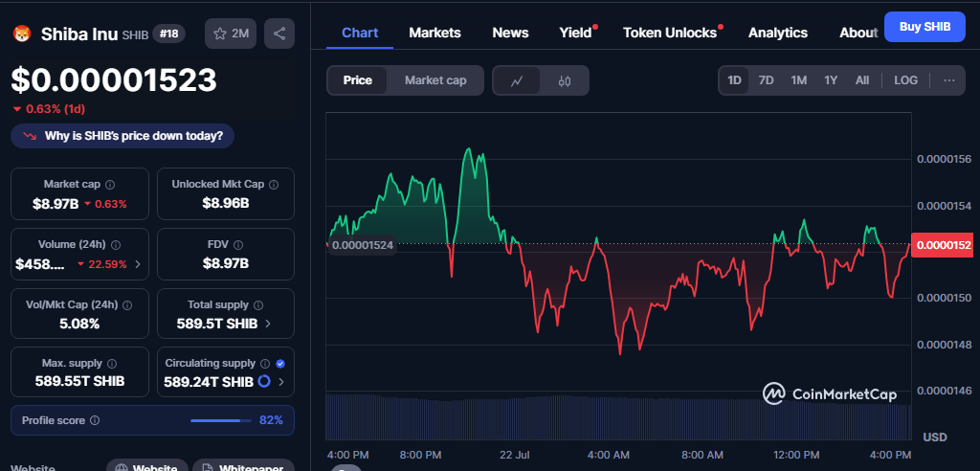Click the CoinMarketCap logo on chart

tap(830, 394)
